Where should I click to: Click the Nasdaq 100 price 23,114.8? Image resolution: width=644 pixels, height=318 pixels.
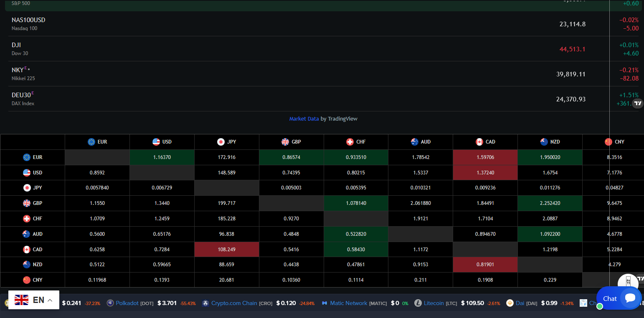[572, 24]
